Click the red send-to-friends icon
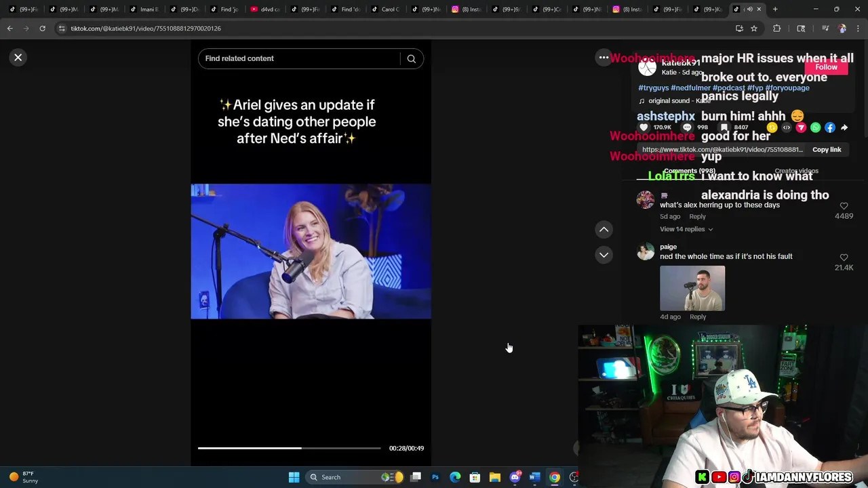Viewport: 868px width, 488px height. tap(801, 127)
